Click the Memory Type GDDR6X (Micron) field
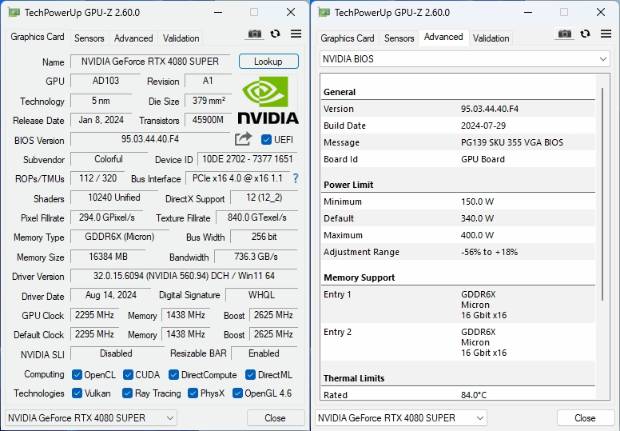This screenshot has height=431, width=620. [x=119, y=237]
